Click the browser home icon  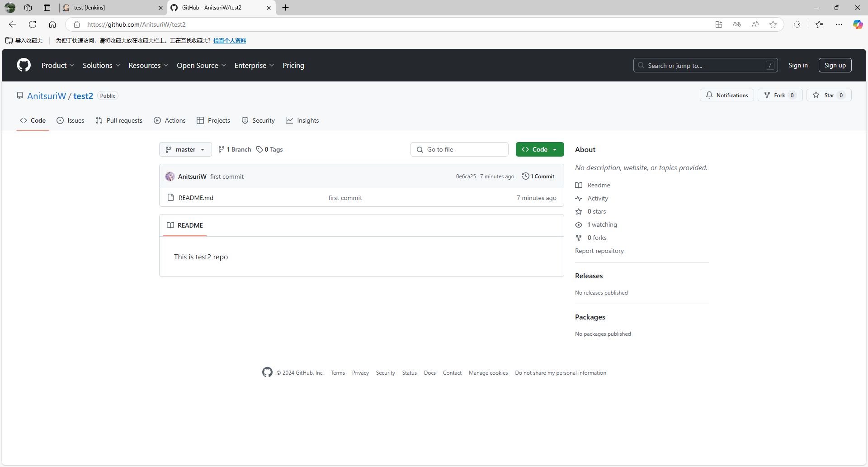[52, 24]
